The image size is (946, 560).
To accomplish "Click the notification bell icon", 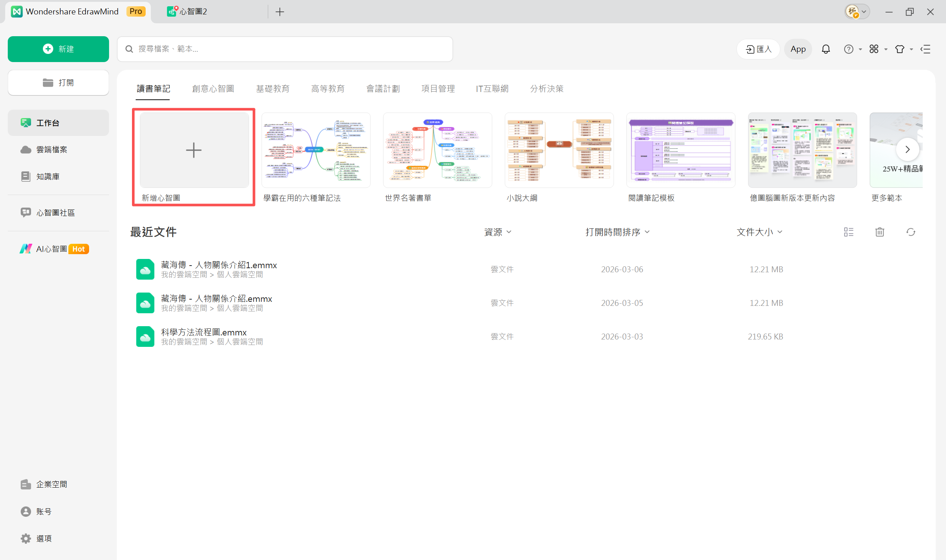I will click(825, 49).
